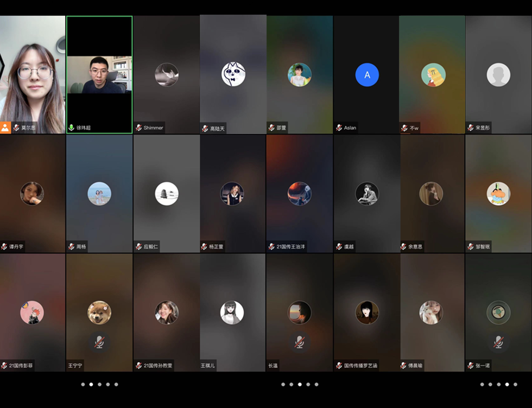Click the black-and-white panda avatar
Viewport: 532px width, 408px height.
click(233, 74)
